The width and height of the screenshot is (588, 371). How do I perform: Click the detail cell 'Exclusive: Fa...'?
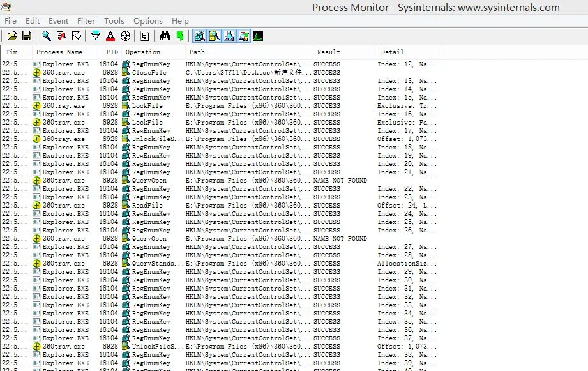pos(407,123)
